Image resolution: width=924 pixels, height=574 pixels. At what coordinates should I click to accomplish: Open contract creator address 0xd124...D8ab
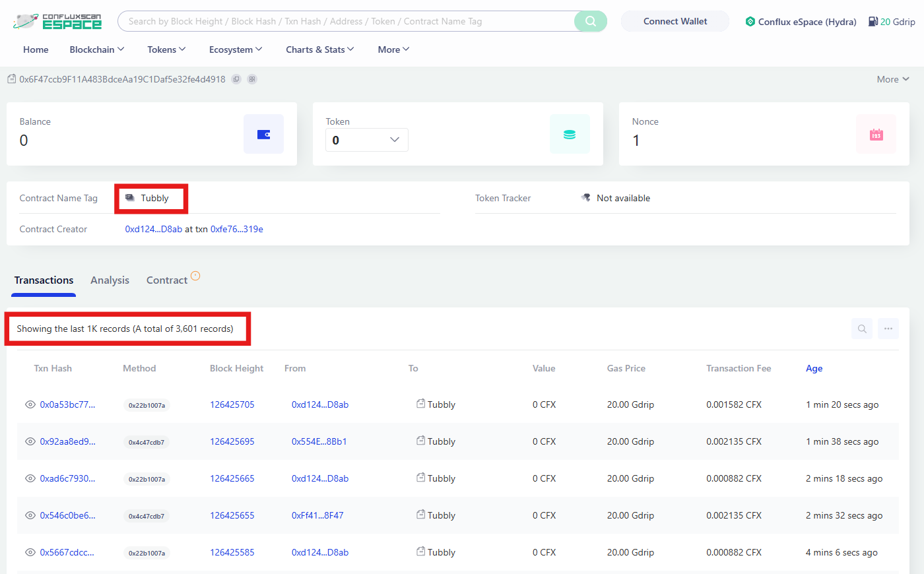click(154, 229)
